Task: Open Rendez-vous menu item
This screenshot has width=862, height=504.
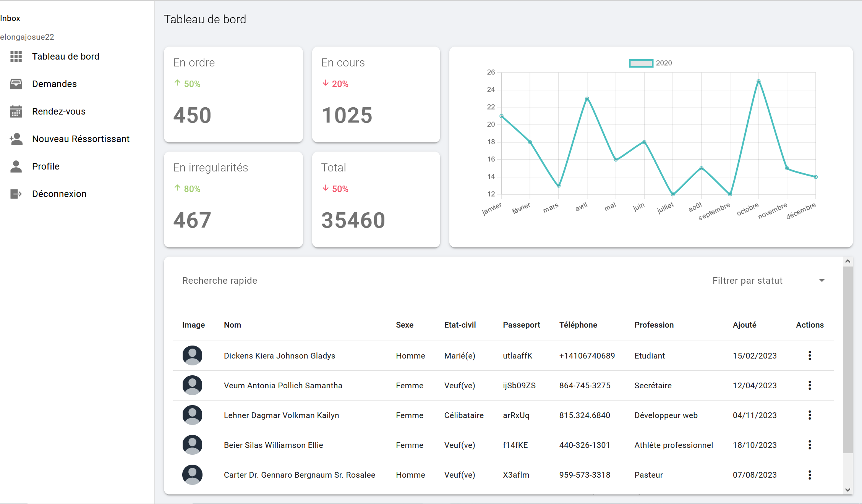Action: click(59, 111)
